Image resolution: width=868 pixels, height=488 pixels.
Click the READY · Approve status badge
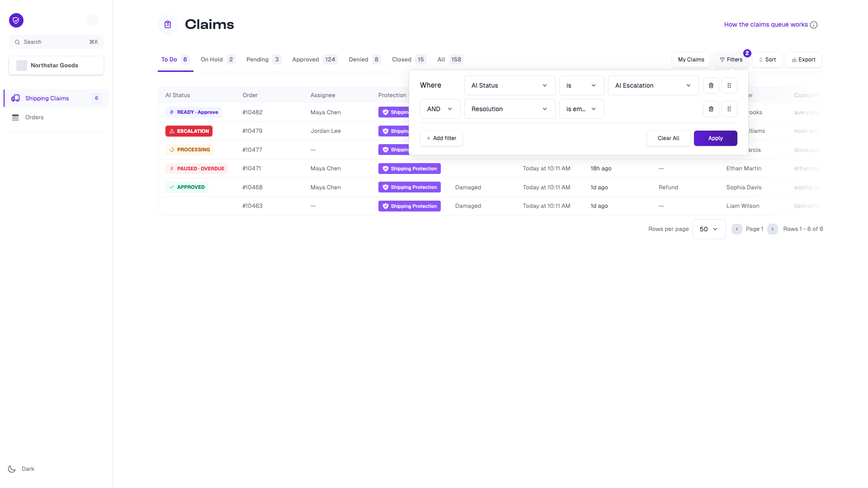193,112
